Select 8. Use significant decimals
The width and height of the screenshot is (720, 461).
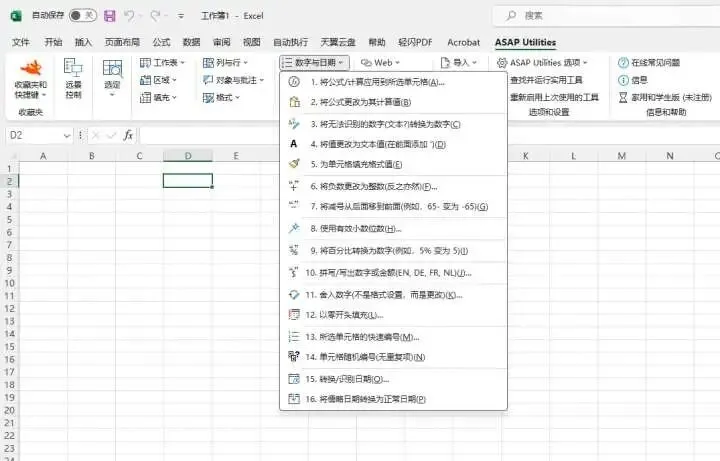(x=393, y=228)
